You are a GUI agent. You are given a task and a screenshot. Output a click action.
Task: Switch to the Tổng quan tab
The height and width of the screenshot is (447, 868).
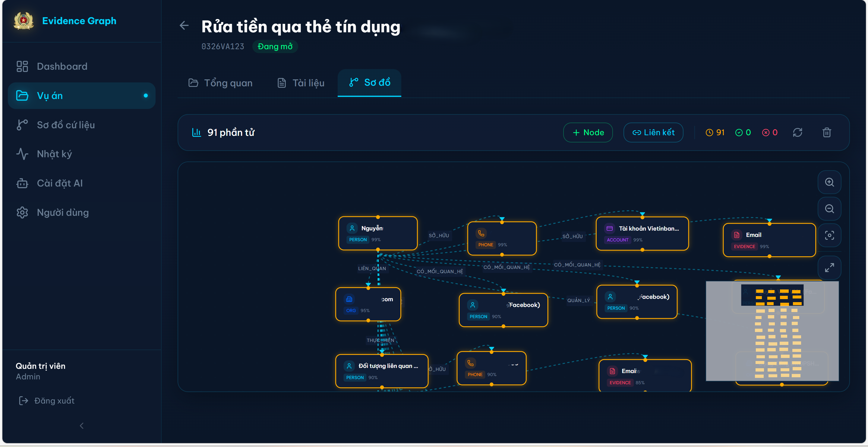tap(220, 83)
